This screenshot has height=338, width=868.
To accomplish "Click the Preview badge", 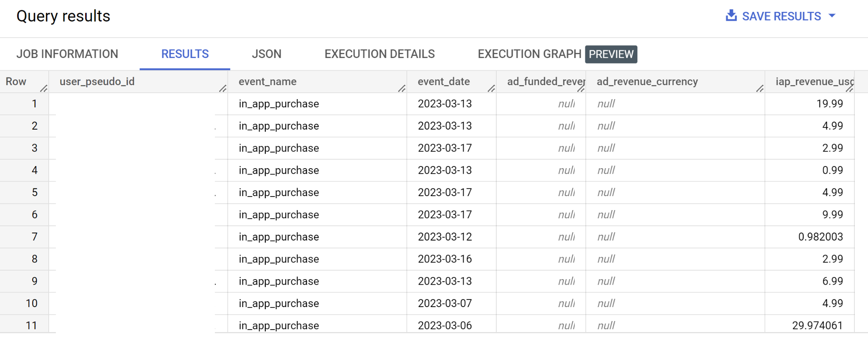I will point(611,54).
